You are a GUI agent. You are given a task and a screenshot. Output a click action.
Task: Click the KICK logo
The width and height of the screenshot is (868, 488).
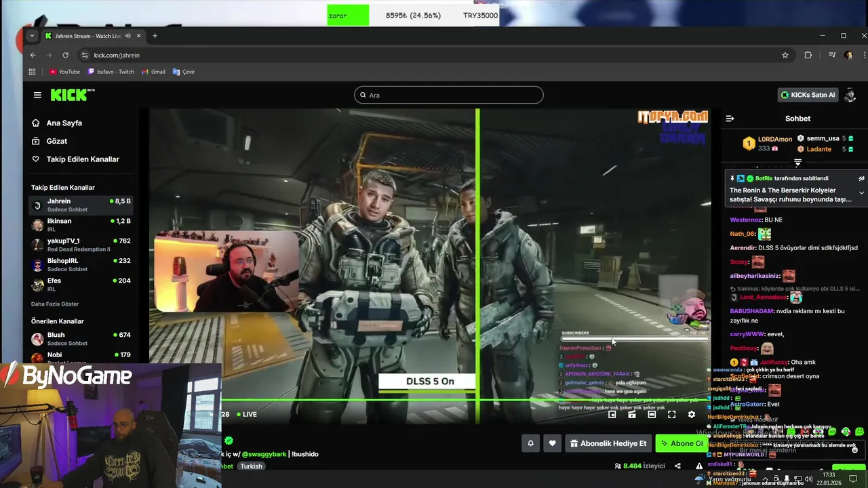tap(72, 95)
